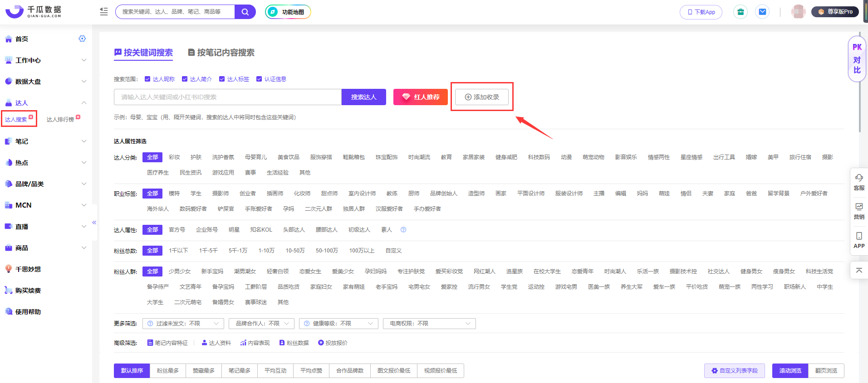Click 自定义列表字段 button
868x383 pixels.
(x=735, y=371)
